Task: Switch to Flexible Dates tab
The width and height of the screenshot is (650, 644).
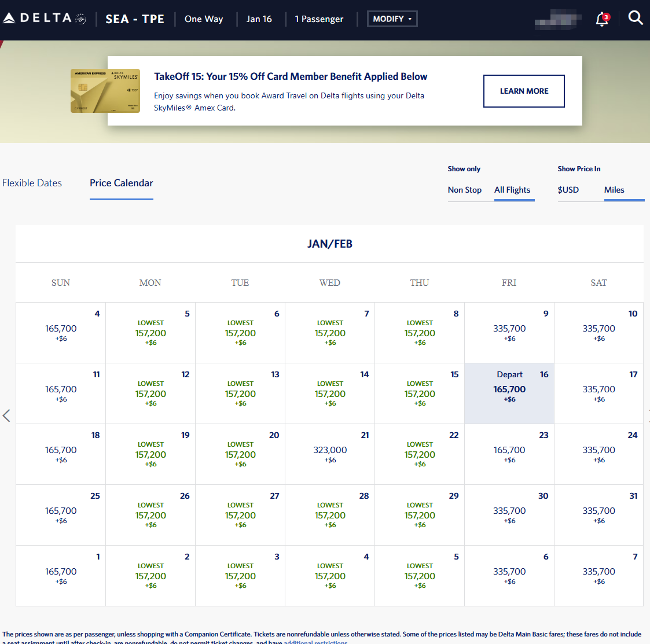Action: click(x=32, y=183)
